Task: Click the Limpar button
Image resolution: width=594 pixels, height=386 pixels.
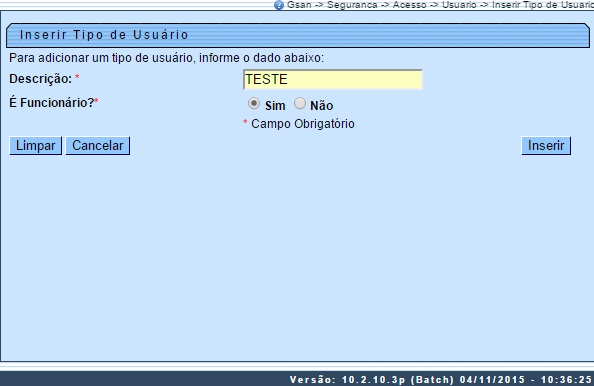Action: [36, 146]
